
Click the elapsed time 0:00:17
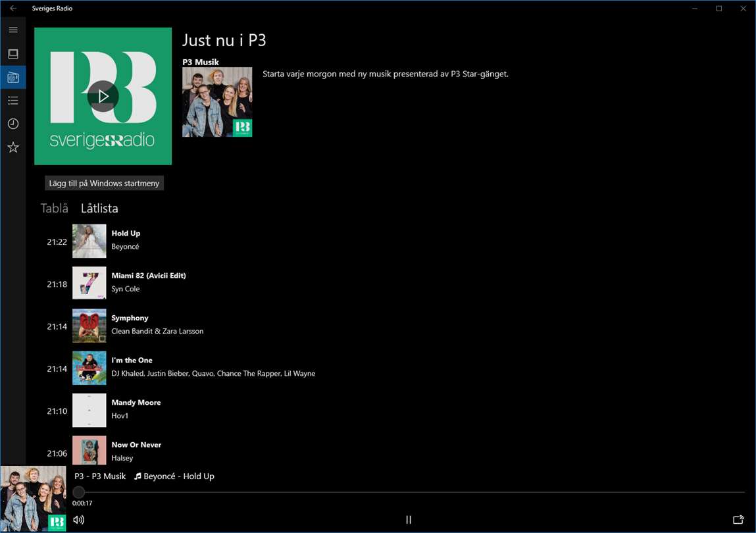click(82, 503)
